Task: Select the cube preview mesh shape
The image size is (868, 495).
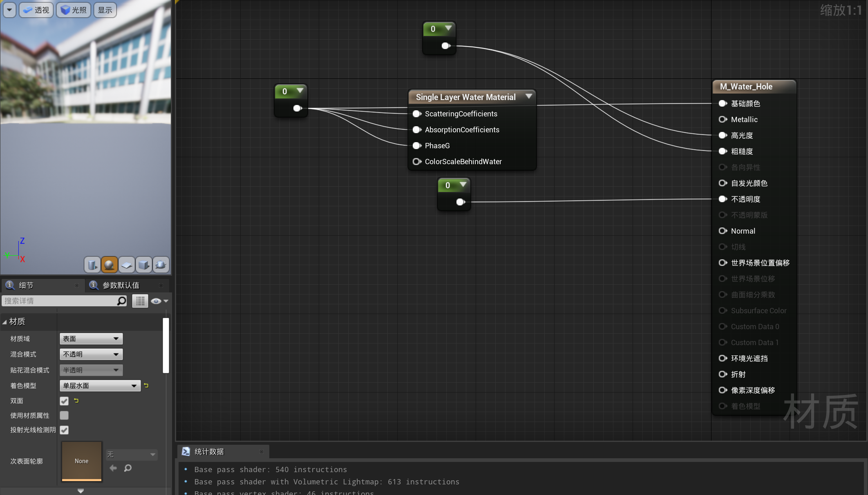Action: [143, 265]
